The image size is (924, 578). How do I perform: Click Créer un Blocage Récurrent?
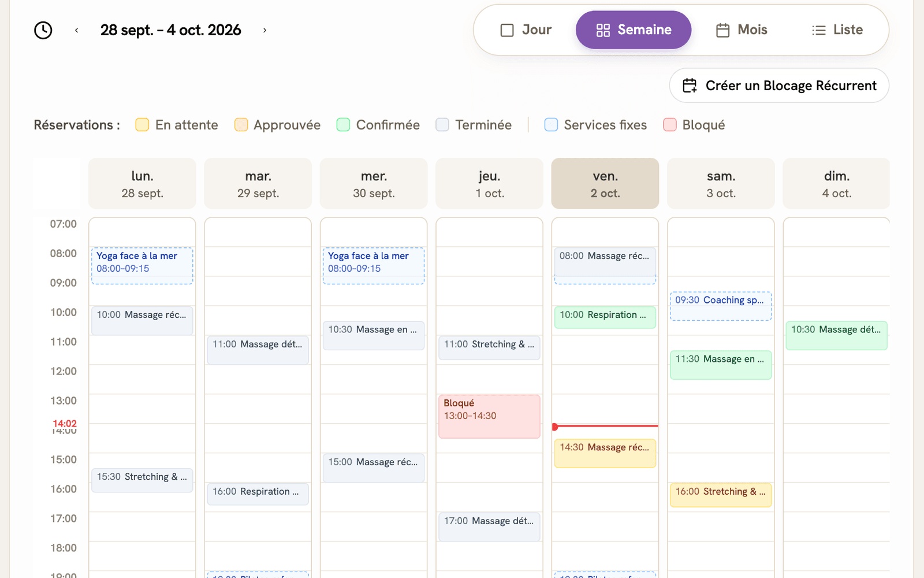point(779,86)
